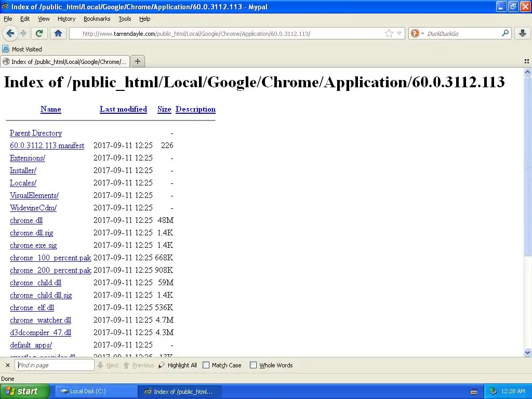This screenshot has height=399, width=532.
Task: Click the keyboard icon in system tray
Action: pos(474,392)
